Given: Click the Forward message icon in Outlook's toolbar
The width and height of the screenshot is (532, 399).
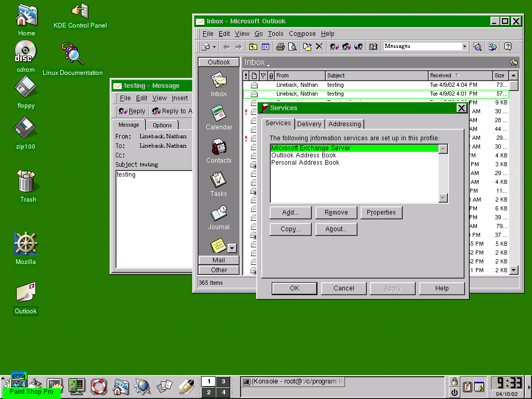Looking at the screenshot, I should coord(358,47).
